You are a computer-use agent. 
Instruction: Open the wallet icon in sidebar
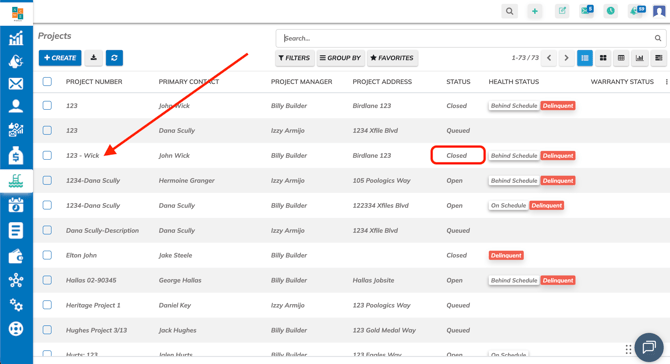[x=16, y=256]
